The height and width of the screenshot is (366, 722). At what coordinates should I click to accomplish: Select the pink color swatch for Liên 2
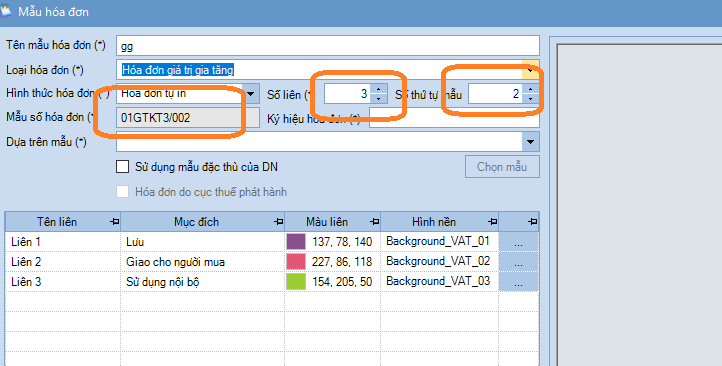[x=296, y=261]
